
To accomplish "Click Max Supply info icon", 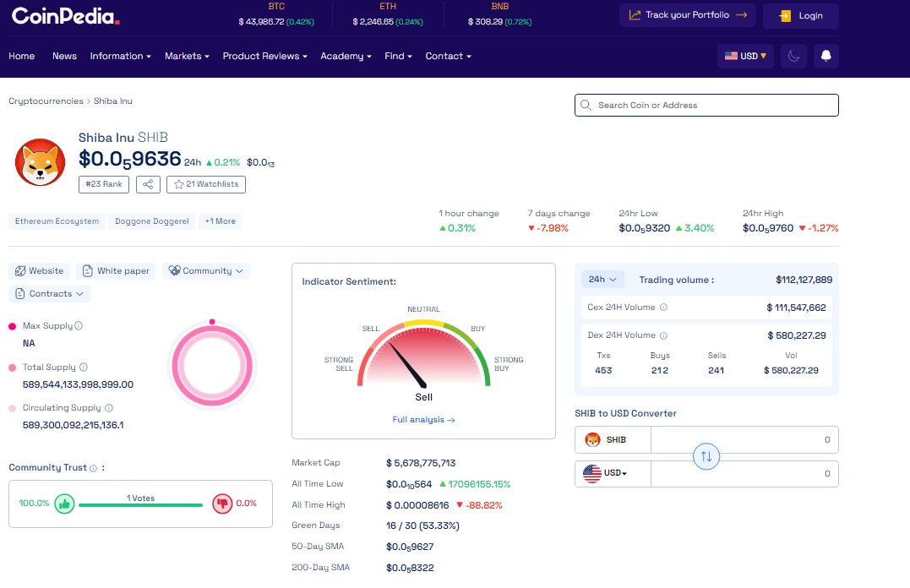I will point(79,325).
